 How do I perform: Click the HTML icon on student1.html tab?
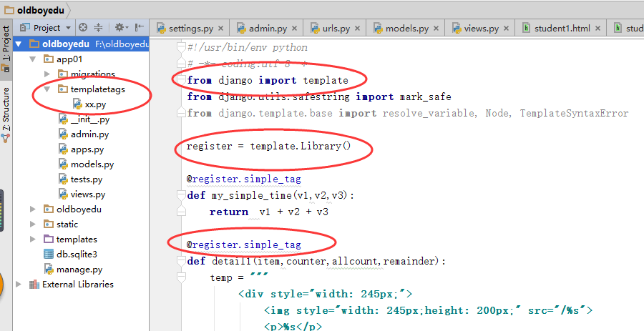click(x=526, y=28)
